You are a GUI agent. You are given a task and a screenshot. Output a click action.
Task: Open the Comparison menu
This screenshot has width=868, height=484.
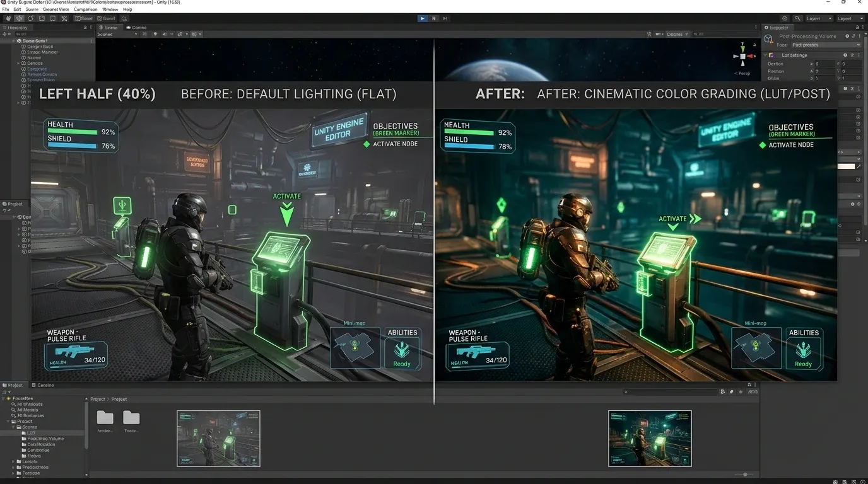[85, 9]
